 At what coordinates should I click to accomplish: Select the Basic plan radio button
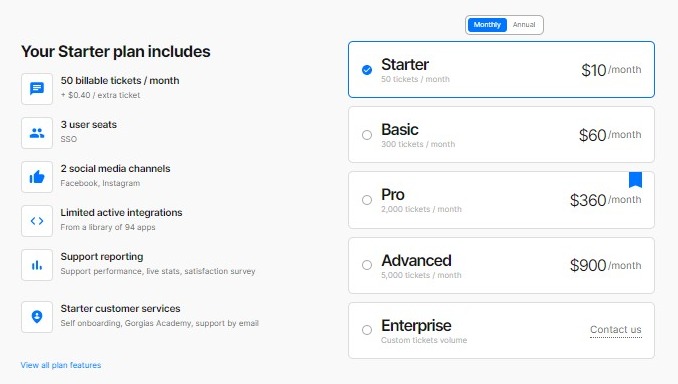[x=367, y=135]
